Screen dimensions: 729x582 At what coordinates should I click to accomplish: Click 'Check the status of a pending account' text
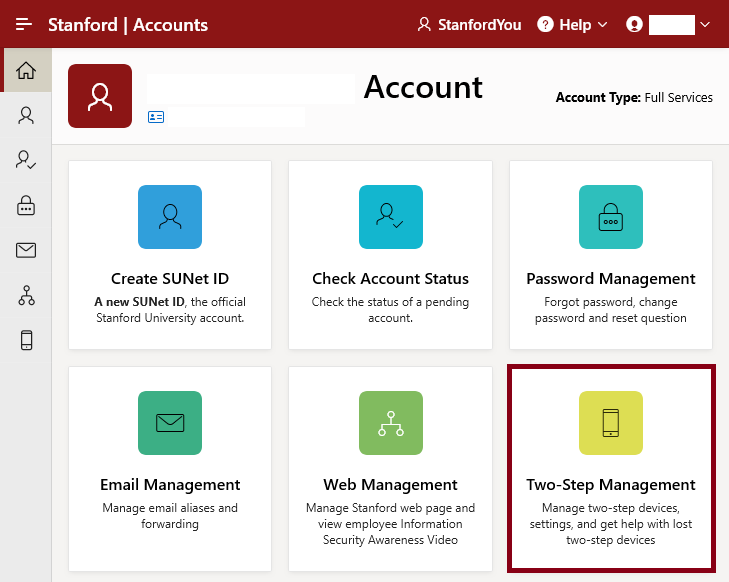(391, 310)
